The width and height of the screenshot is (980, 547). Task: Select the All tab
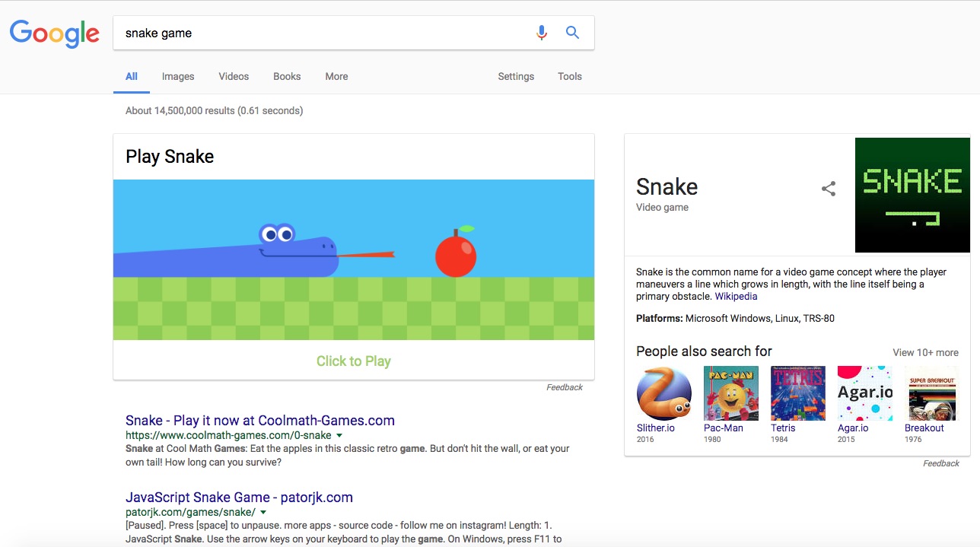(132, 76)
